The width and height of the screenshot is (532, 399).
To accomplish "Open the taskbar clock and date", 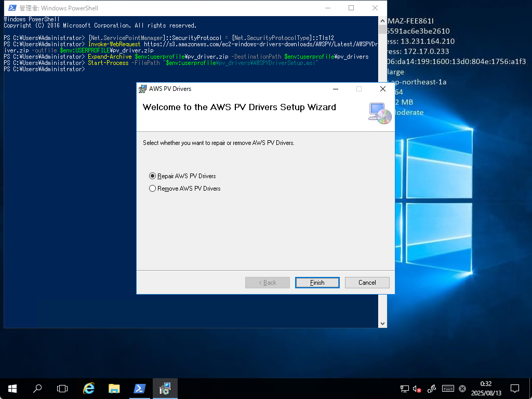I will (485, 388).
